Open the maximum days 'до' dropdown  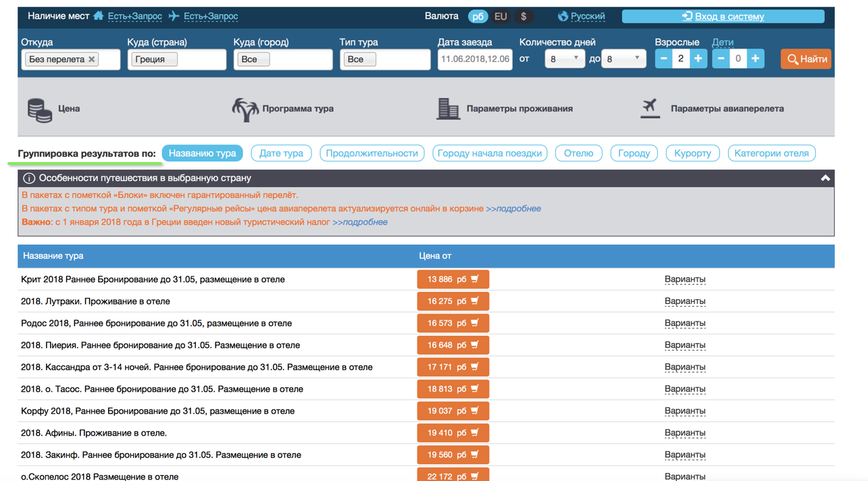click(x=623, y=59)
